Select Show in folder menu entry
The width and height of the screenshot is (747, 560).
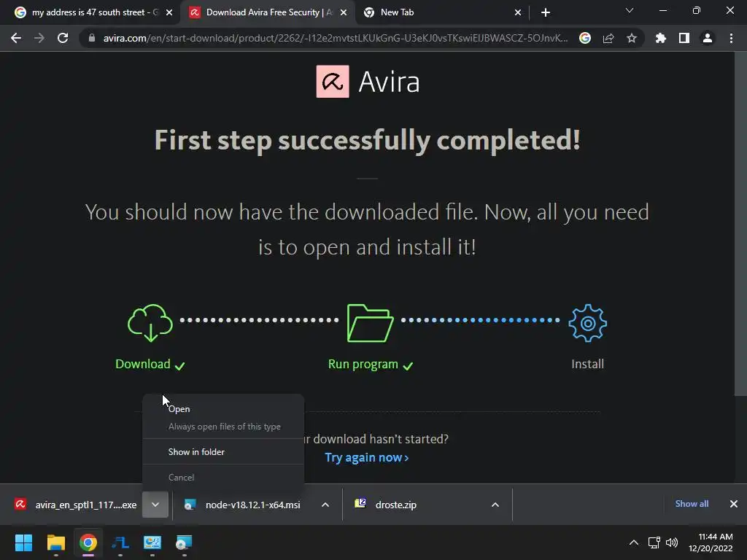click(223, 452)
